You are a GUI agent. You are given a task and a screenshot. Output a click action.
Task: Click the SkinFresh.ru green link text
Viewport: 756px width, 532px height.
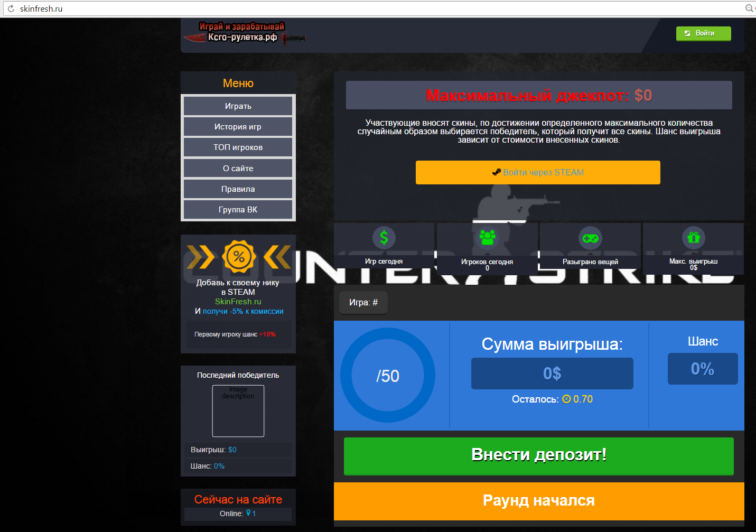[238, 302]
